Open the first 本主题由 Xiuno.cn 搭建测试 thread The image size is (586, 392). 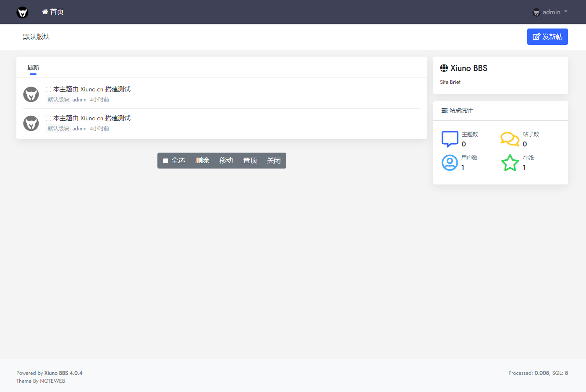coord(92,89)
